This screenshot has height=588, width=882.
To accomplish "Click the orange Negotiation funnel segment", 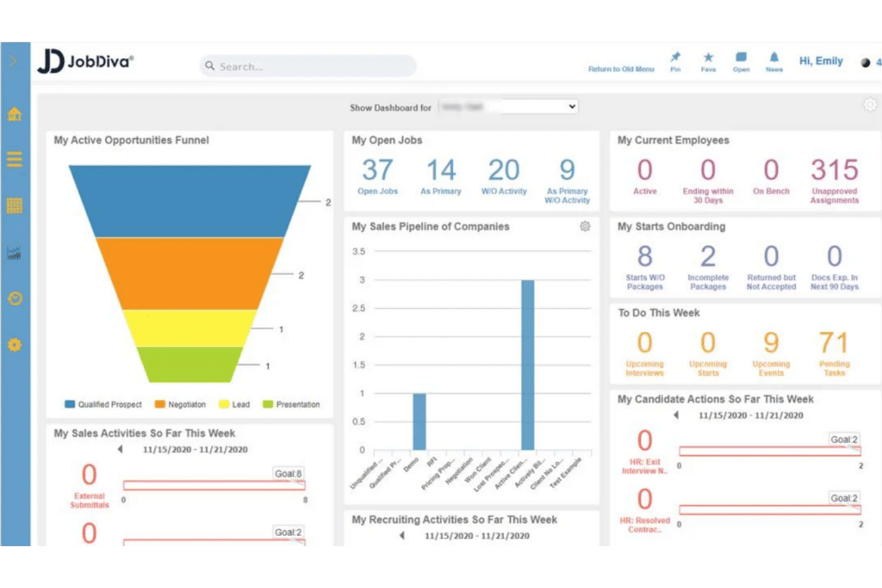I will pyautogui.click(x=190, y=273).
